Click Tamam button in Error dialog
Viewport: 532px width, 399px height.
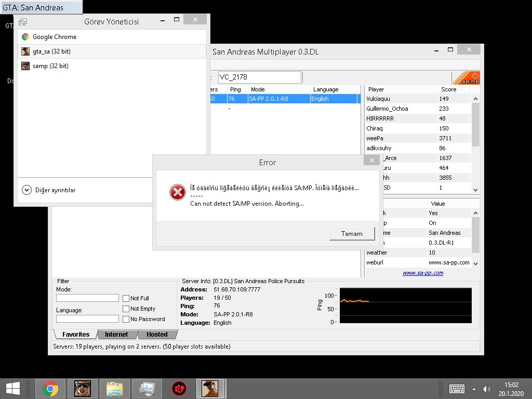[352, 233]
